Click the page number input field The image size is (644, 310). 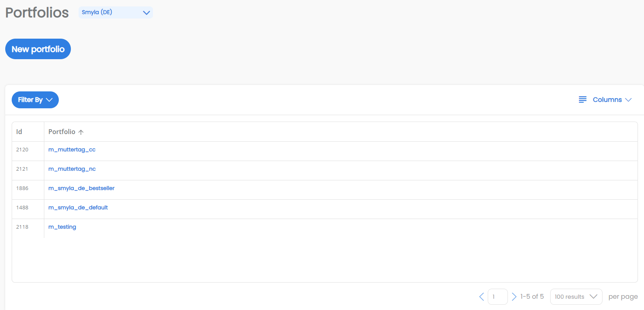pos(498,296)
